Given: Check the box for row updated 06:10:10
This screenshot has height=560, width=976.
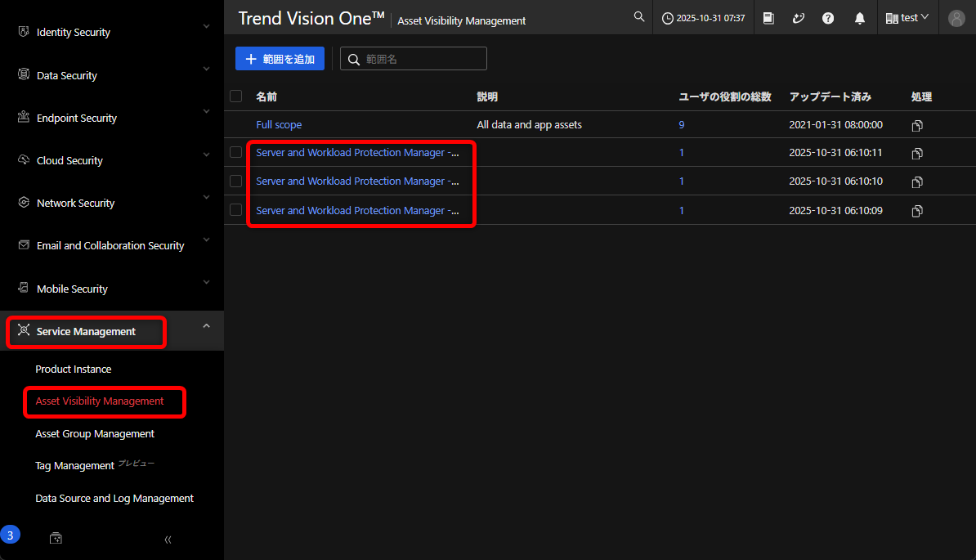Looking at the screenshot, I should point(236,181).
